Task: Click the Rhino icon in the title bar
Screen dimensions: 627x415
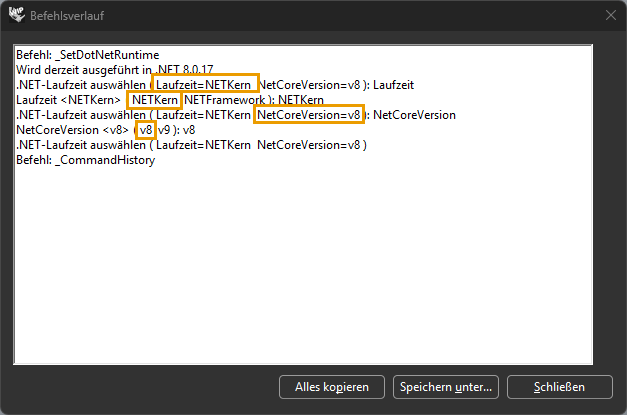Action: [16, 15]
